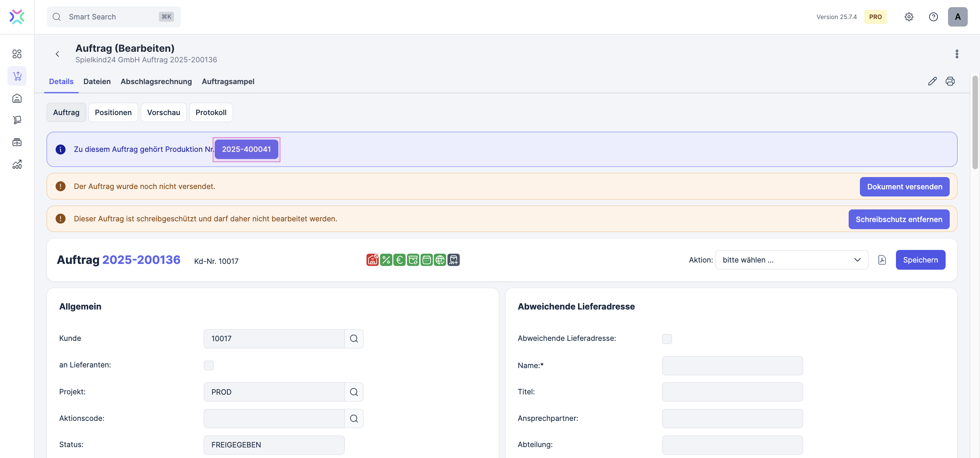
Task: Switch to the Abschlagsrechnung tab
Action: [156, 81]
